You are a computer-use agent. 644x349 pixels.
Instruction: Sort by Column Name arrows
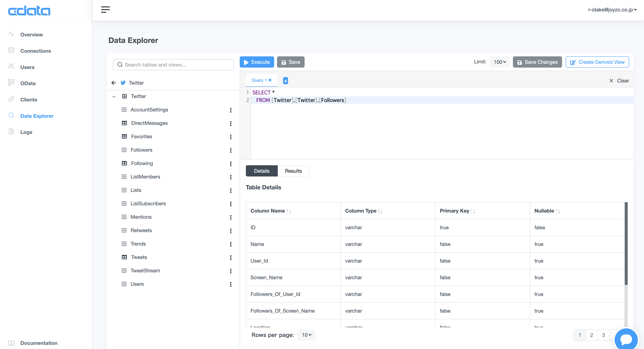[289, 211]
